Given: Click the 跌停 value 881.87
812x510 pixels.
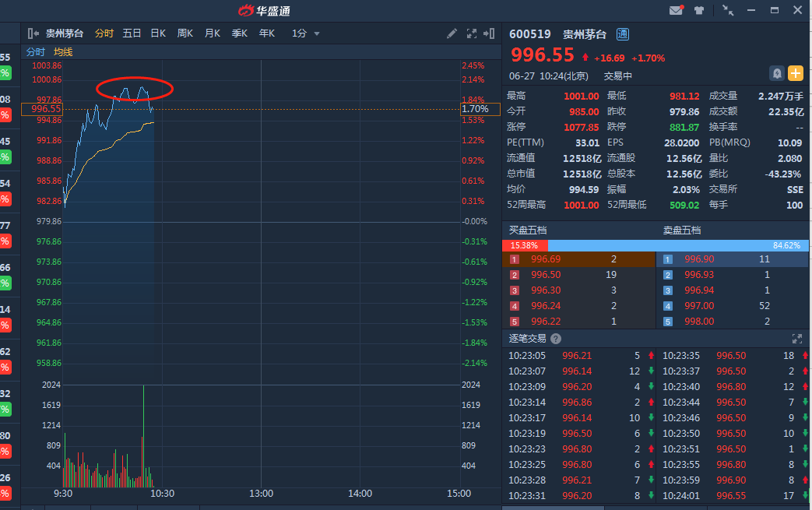Looking at the screenshot, I should click(x=684, y=128).
